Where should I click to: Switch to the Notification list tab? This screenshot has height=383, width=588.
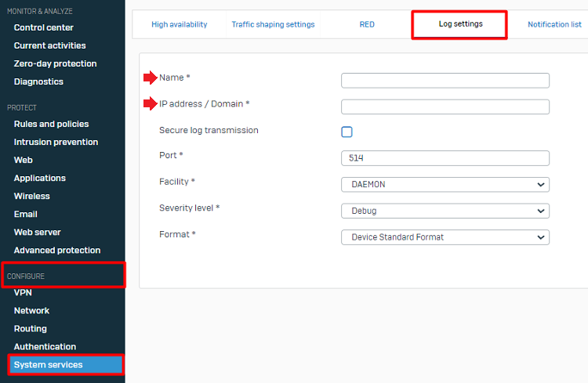(554, 24)
